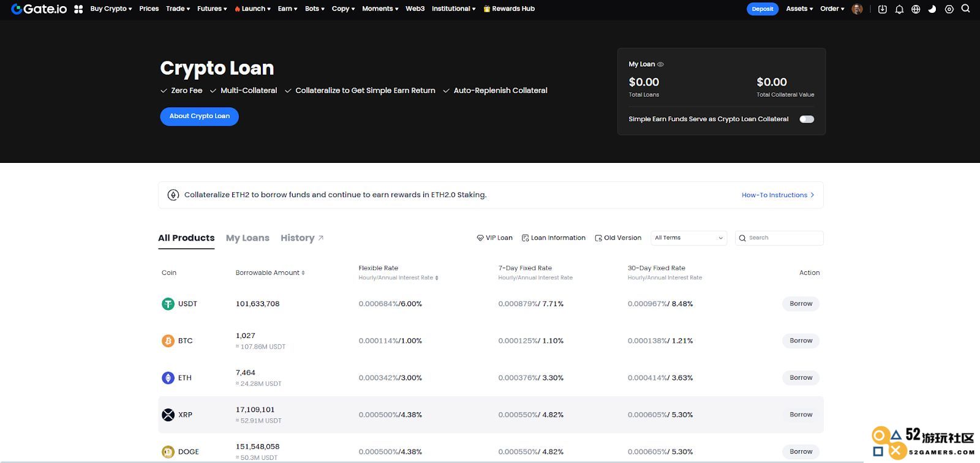
Task: Open the Web3 menu item
Action: [x=415, y=9]
